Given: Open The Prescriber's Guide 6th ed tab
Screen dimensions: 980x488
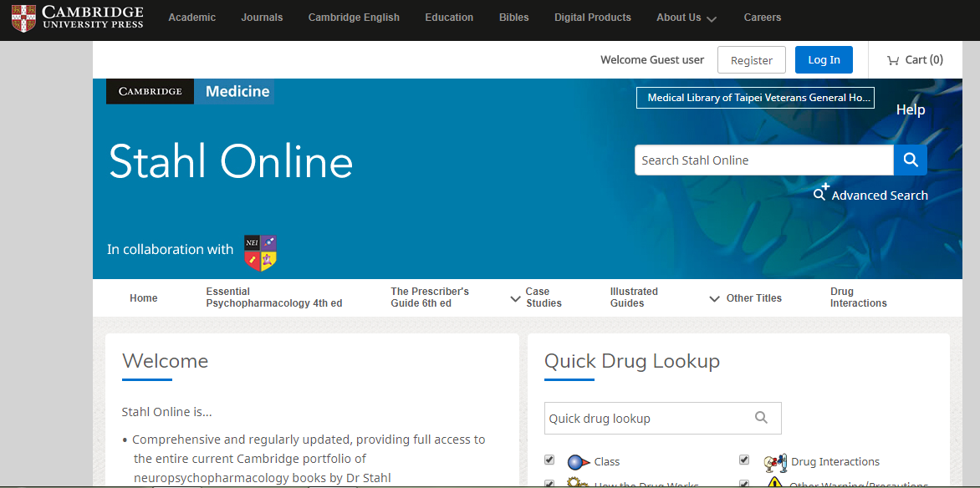Looking at the screenshot, I should tap(430, 297).
